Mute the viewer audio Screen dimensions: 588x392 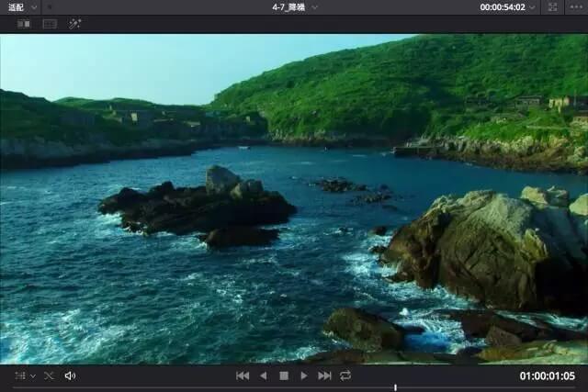pyautogui.click(x=70, y=375)
